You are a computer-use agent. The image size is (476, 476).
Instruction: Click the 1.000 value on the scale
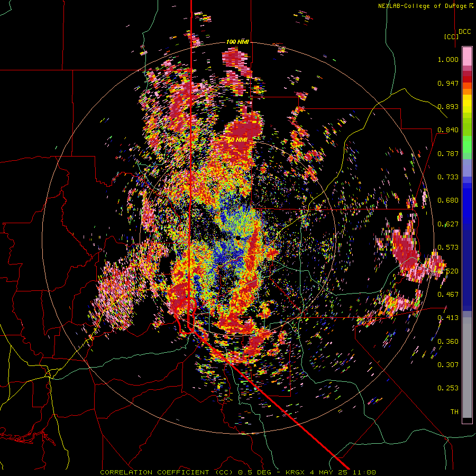(x=448, y=59)
